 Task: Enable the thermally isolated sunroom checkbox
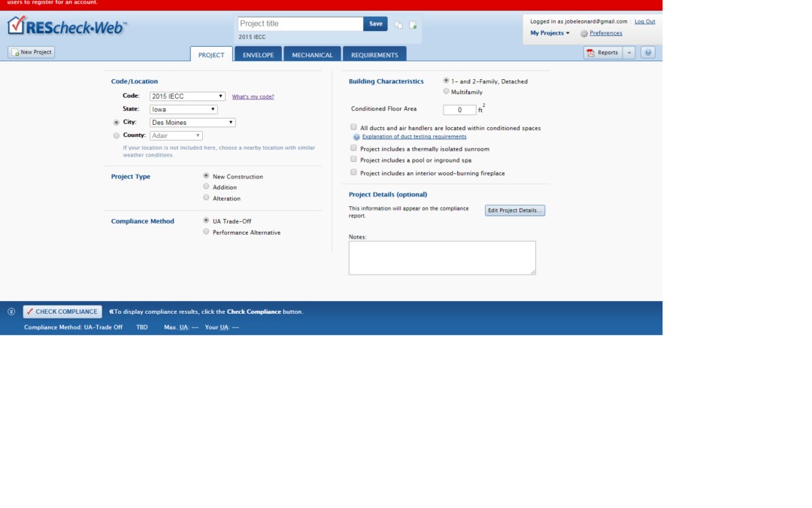coord(354,148)
